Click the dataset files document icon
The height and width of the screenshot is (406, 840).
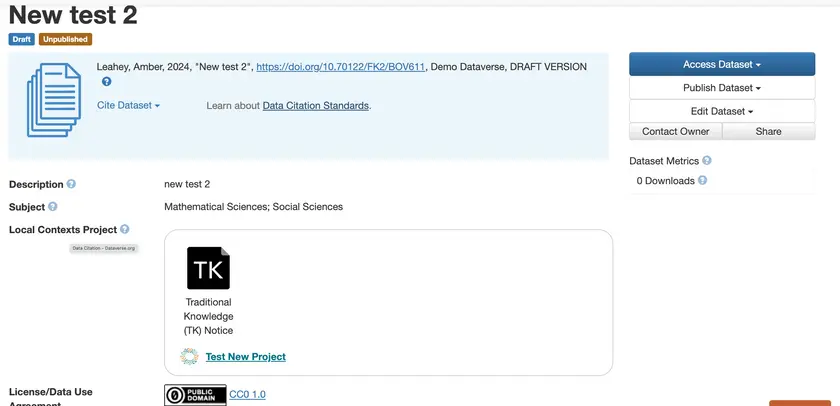click(54, 99)
